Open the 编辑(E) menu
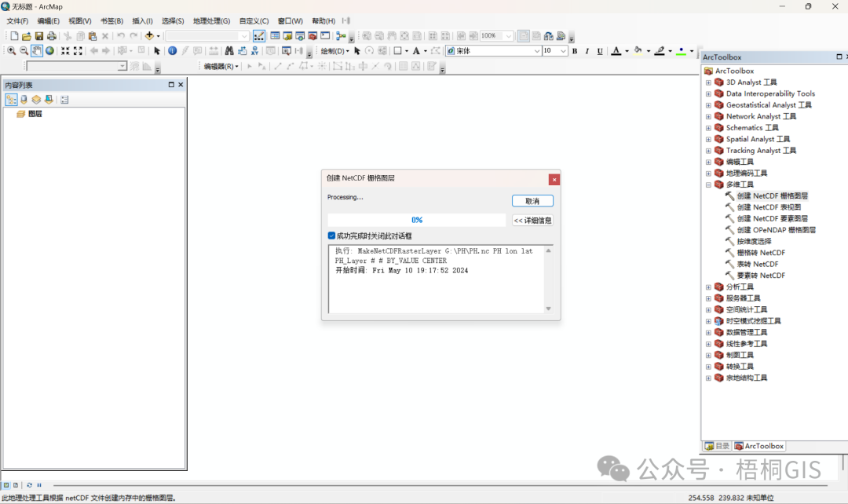The image size is (848, 504). pyautogui.click(x=48, y=21)
